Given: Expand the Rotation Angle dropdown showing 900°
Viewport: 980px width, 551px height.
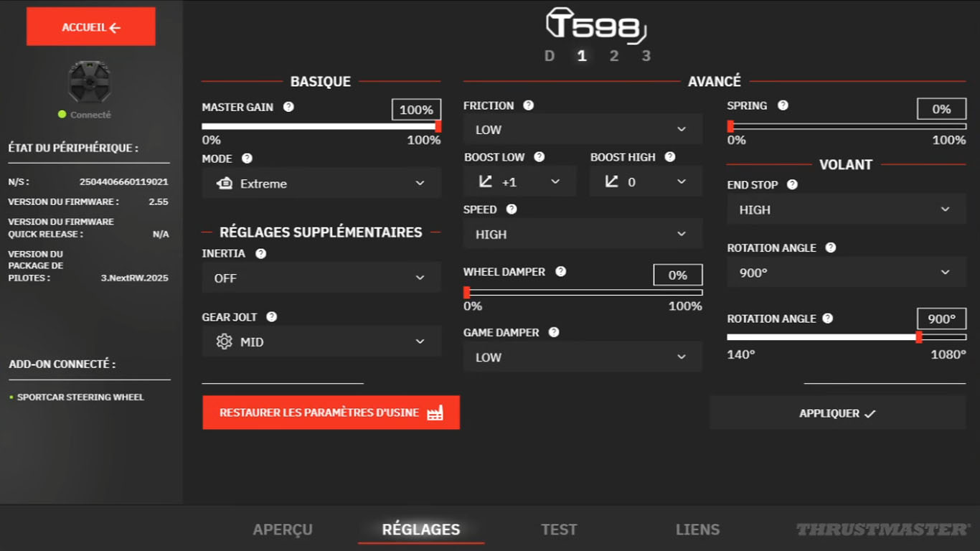Looking at the screenshot, I should point(847,273).
